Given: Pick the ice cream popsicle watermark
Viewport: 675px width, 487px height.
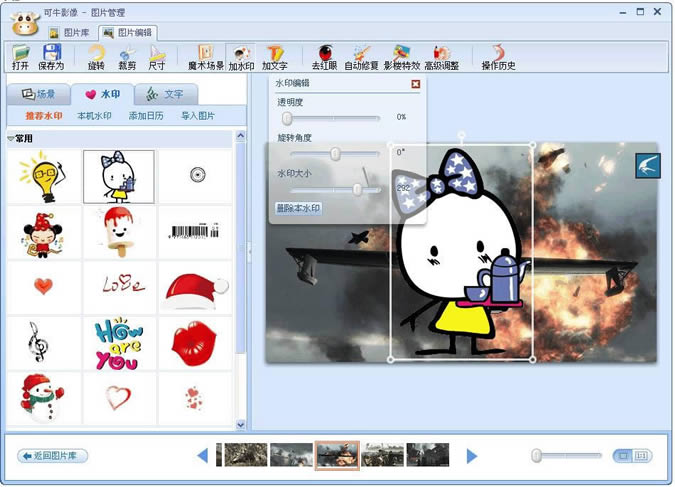Looking at the screenshot, I should (118, 232).
